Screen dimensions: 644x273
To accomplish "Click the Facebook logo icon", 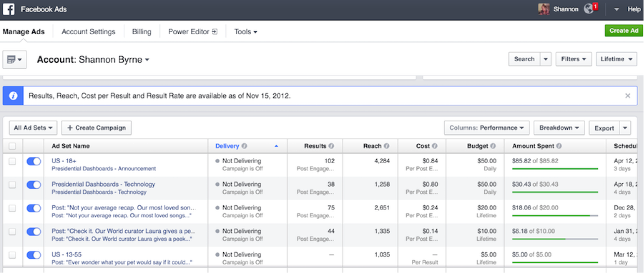I will tap(8, 9).
